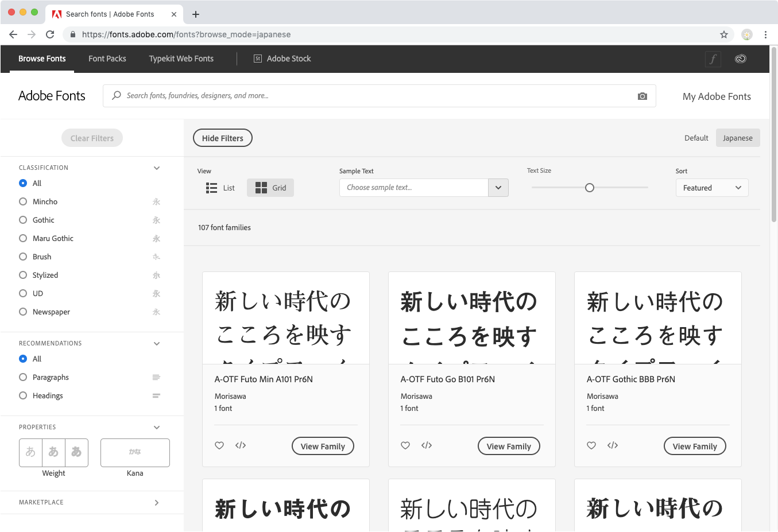Get embed code for A-OTF Futo Min A101 Pr6N
Screen dimensions: 778x532
click(x=241, y=445)
